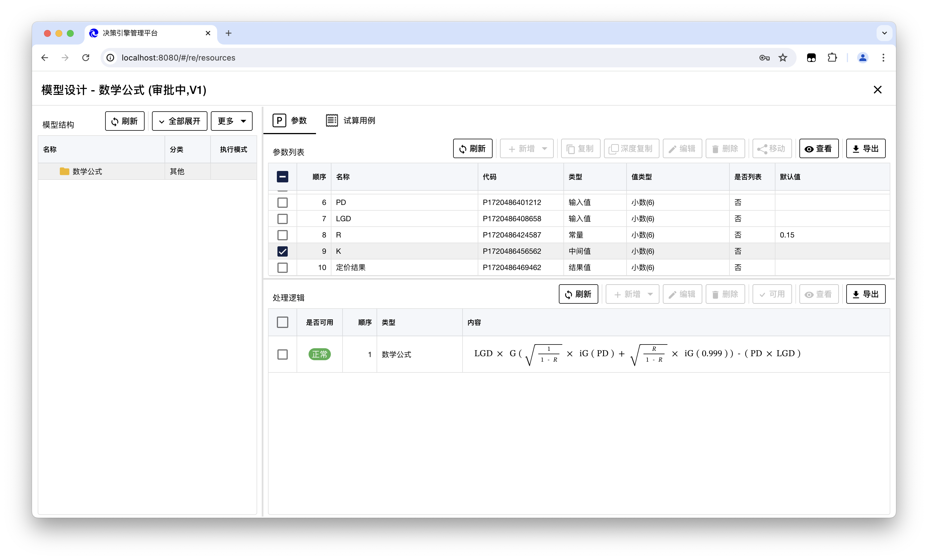Click the browser address bar URL
Screen dimensions: 928x560
178,58
